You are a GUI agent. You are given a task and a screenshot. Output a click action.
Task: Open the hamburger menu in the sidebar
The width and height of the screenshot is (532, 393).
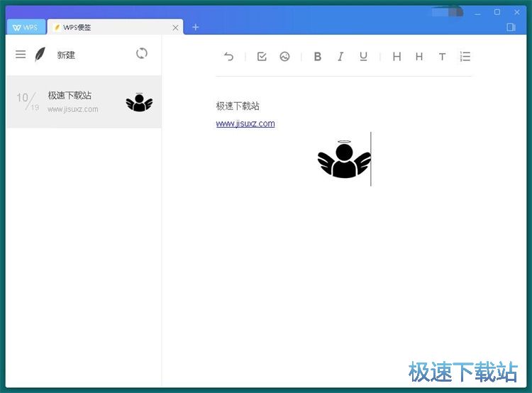[21, 55]
